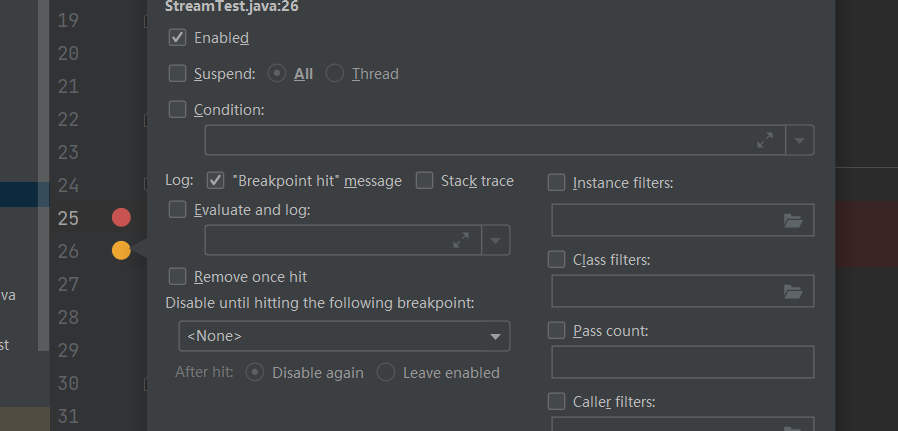Enable the Suspend checkbox
The image size is (898, 431).
tap(178, 73)
